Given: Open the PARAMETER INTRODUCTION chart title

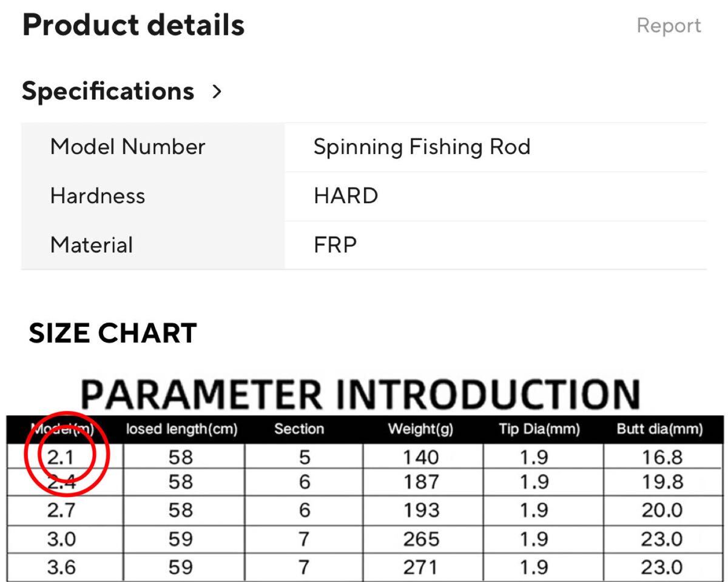Looking at the screenshot, I should tap(360, 394).
